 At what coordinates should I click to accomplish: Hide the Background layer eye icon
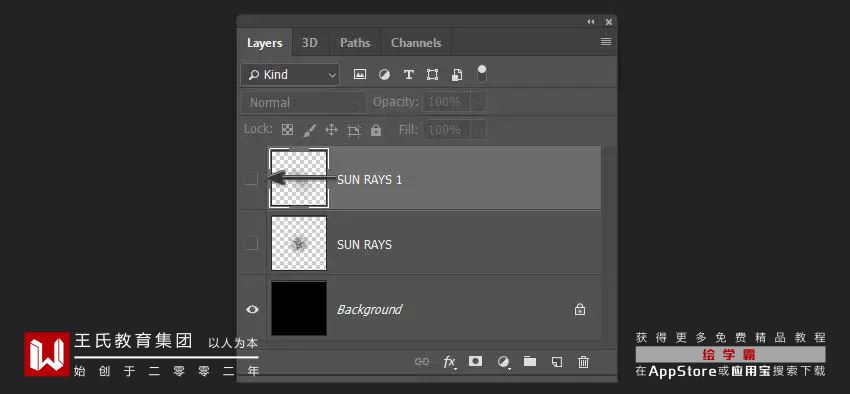coord(252,309)
